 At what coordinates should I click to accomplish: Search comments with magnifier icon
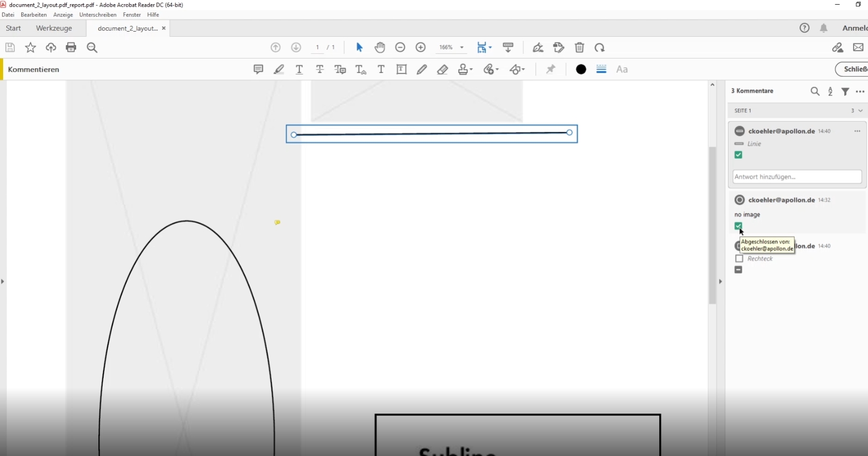(815, 92)
